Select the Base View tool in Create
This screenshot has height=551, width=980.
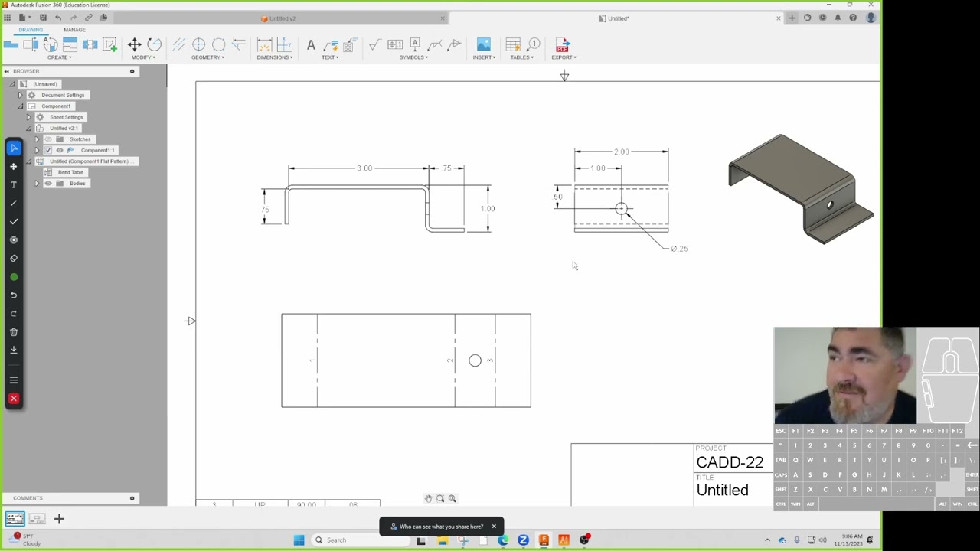pyautogui.click(x=11, y=45)
